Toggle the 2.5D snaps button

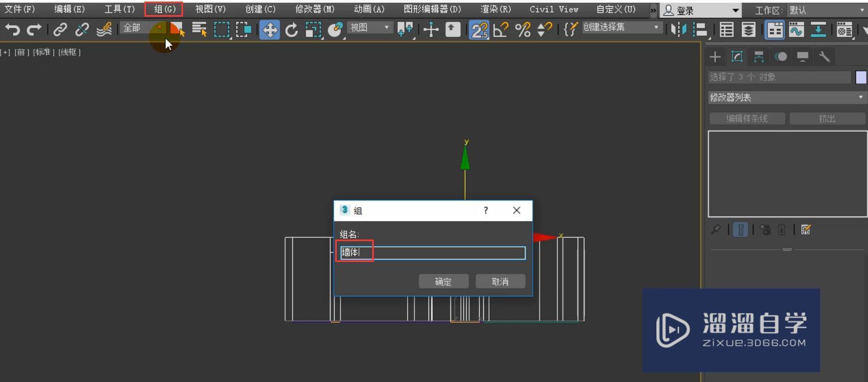point(479,30)
